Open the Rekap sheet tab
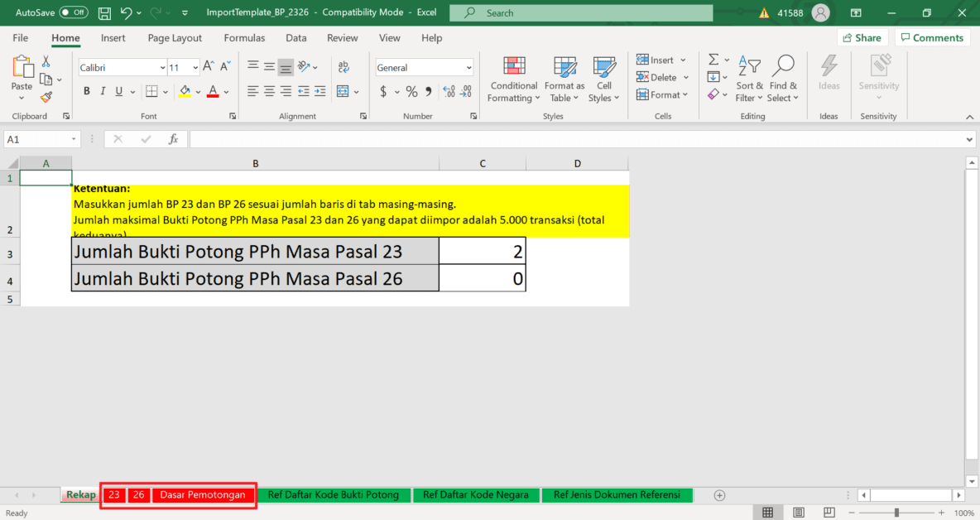The image size is (980, 520). pyautogui.click(x=79, y=494)
